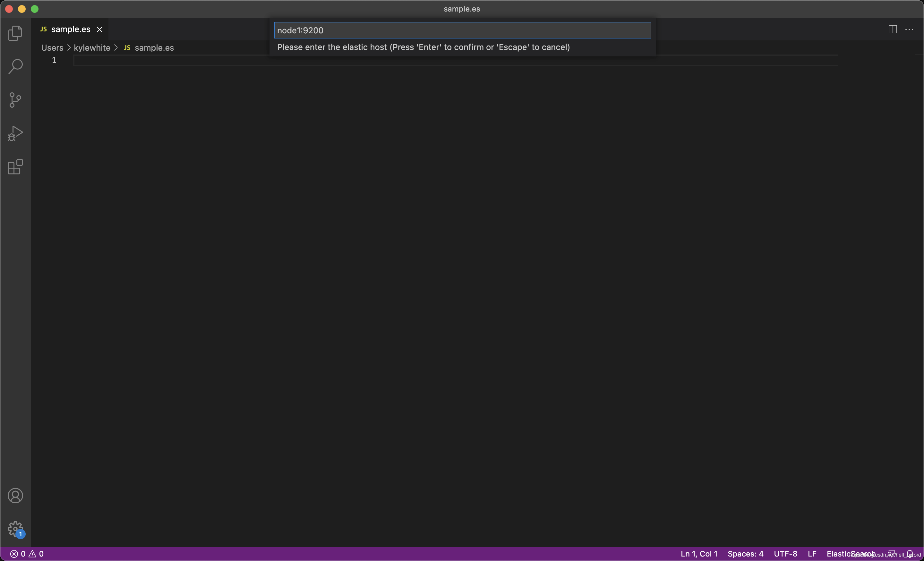Viewport: 924px width, 561px height.
Task: Open the Run and Debug view
Action: pos(15,133)
